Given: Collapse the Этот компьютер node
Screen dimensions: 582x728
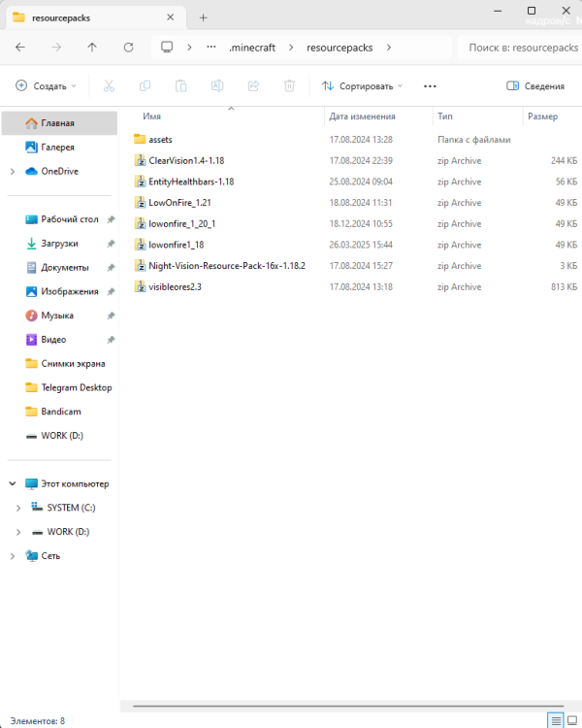Looking at the screenshot, I should (13, 483).
